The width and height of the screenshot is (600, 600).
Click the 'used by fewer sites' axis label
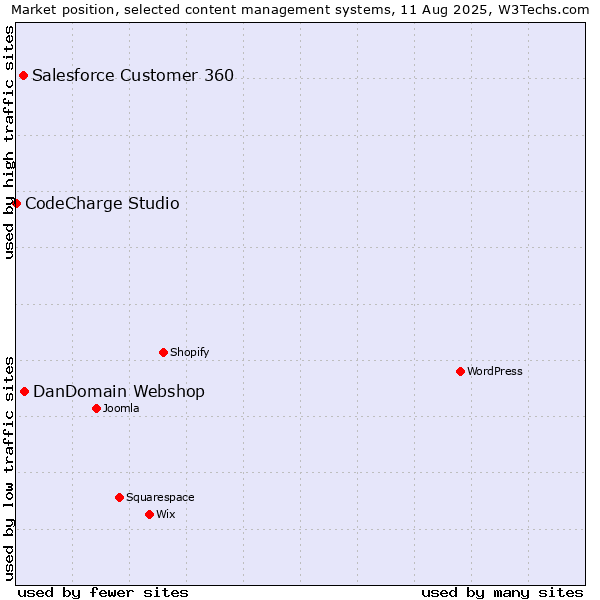[x=103, y=593]
